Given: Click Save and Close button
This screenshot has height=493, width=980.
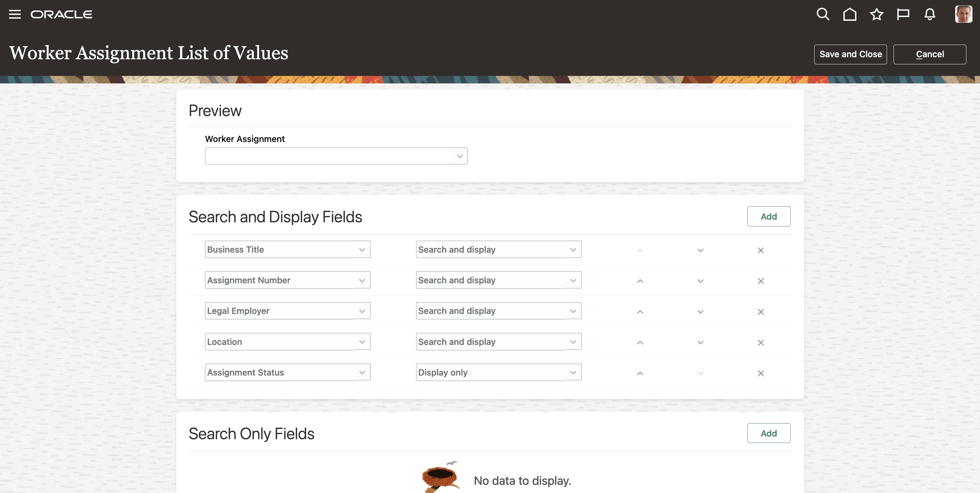Looking at the screenshot, I should 850,54.
